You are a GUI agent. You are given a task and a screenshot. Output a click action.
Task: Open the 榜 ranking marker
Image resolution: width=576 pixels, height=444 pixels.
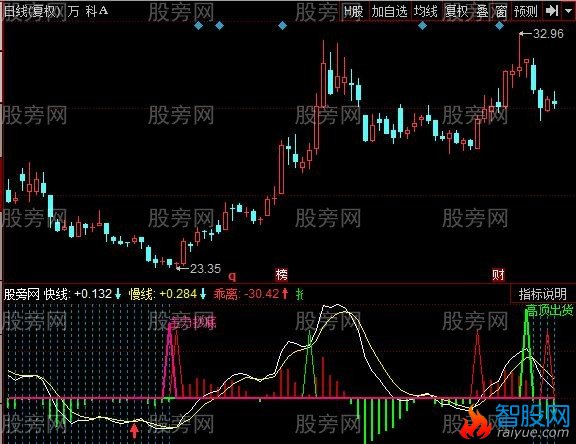pyautogui.click(x=282, y=274)
